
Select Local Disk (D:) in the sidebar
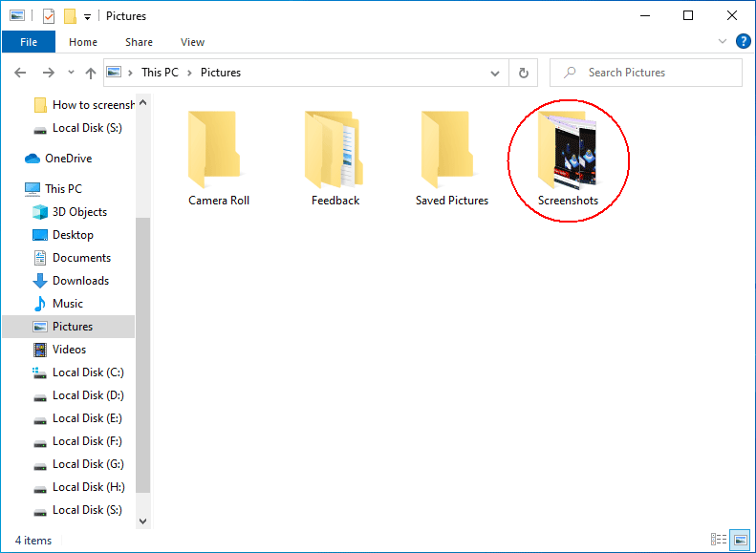(78, 395)
